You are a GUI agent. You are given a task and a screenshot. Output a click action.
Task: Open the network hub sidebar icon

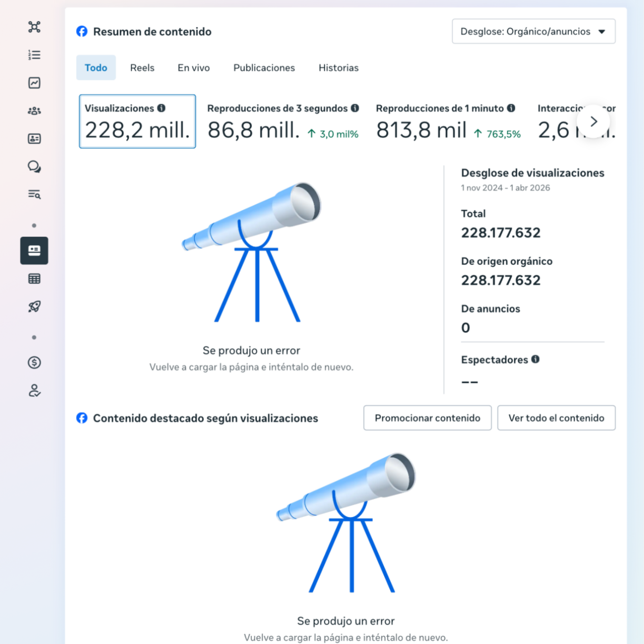pos(34,27)
